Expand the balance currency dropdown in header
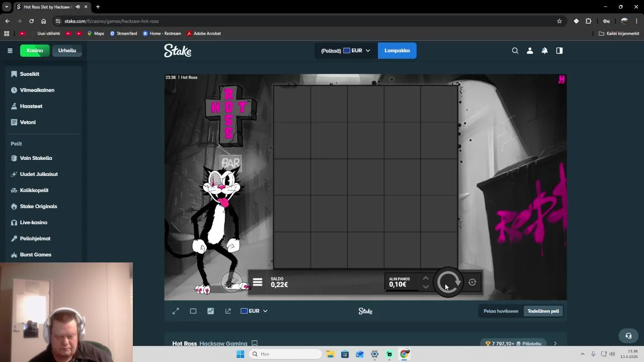 pyautogui.click(x=346, y=51)
